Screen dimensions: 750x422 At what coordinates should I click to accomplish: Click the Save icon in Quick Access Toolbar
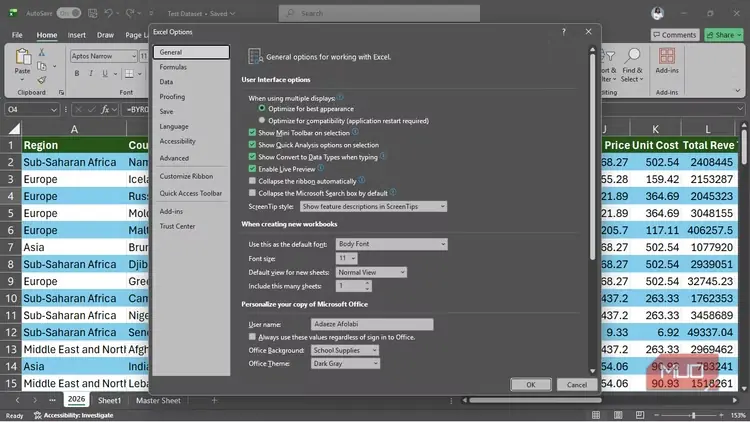click(x=93, y=13)
